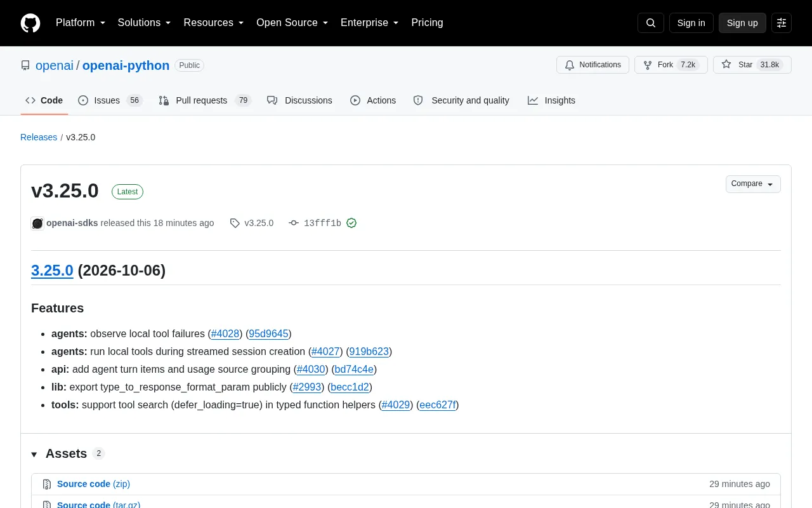Viewport: 812px width, 508px height.
Task: Open the 3.25.0 heading link
Action: point(52,271)
